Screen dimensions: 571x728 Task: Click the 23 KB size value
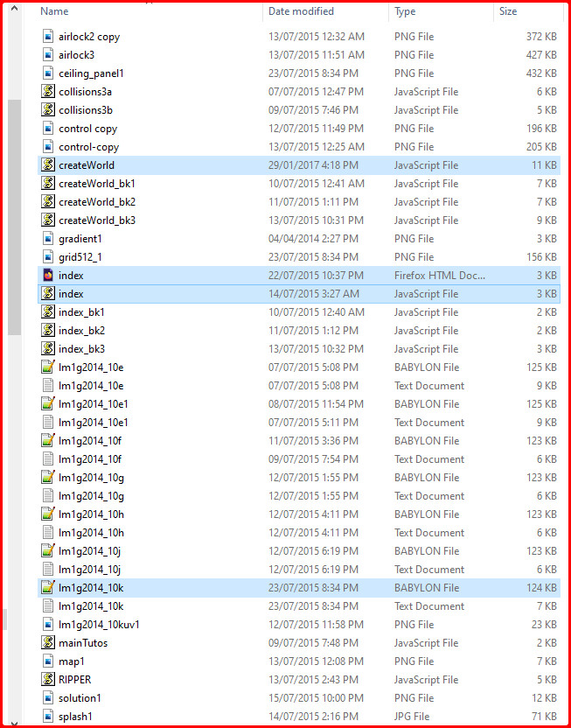pos(544,625)
